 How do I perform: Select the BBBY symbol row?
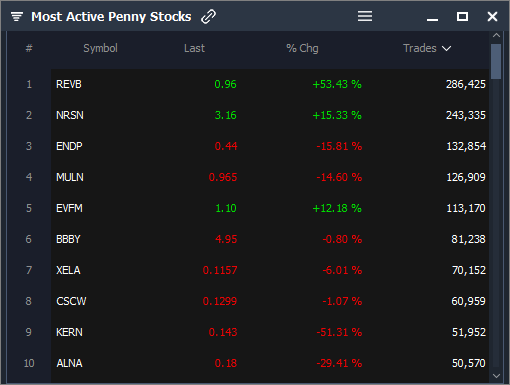point(270,239)
